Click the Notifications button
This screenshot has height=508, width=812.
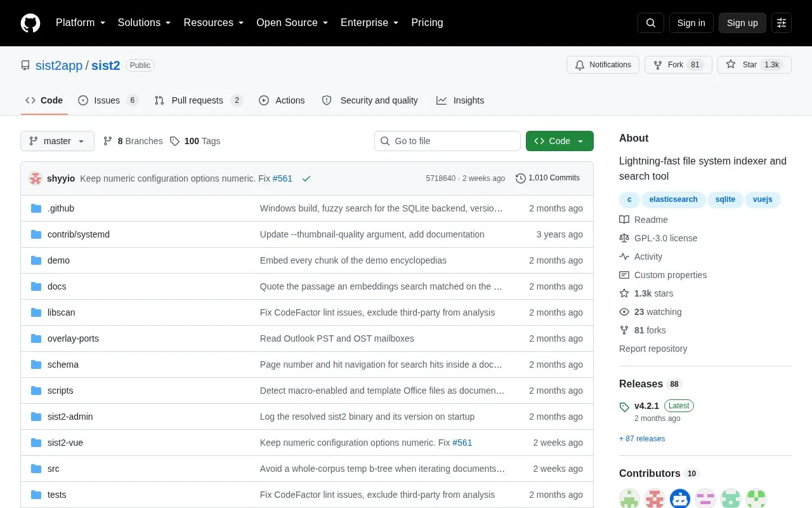tap(603, 65)
